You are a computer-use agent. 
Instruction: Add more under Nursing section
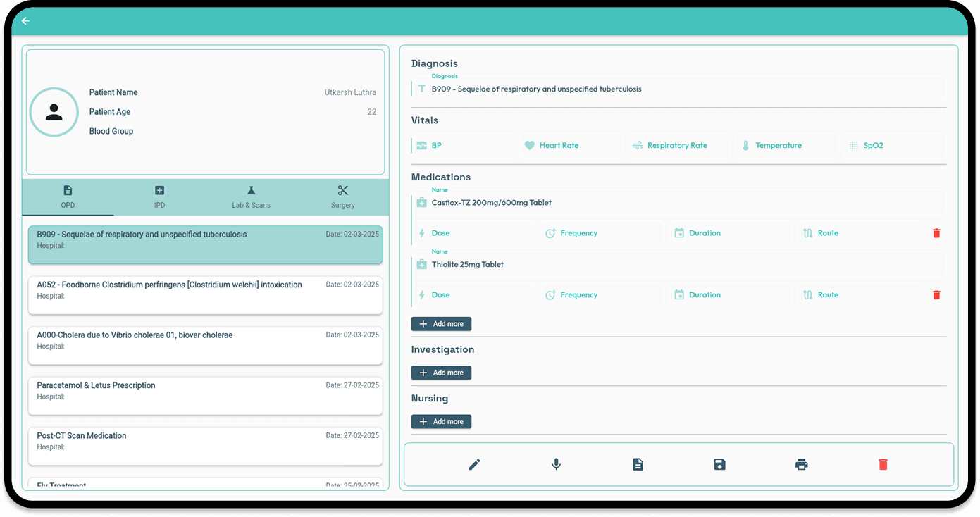[x=441, y=421]
